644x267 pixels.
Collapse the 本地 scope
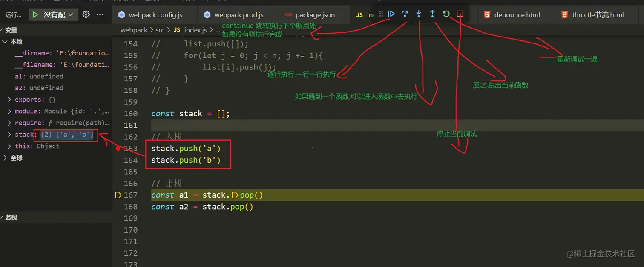tap(16, 42)
